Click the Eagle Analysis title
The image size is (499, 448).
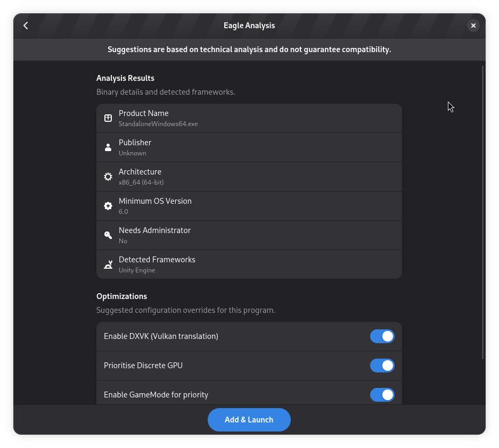[249, 25]
